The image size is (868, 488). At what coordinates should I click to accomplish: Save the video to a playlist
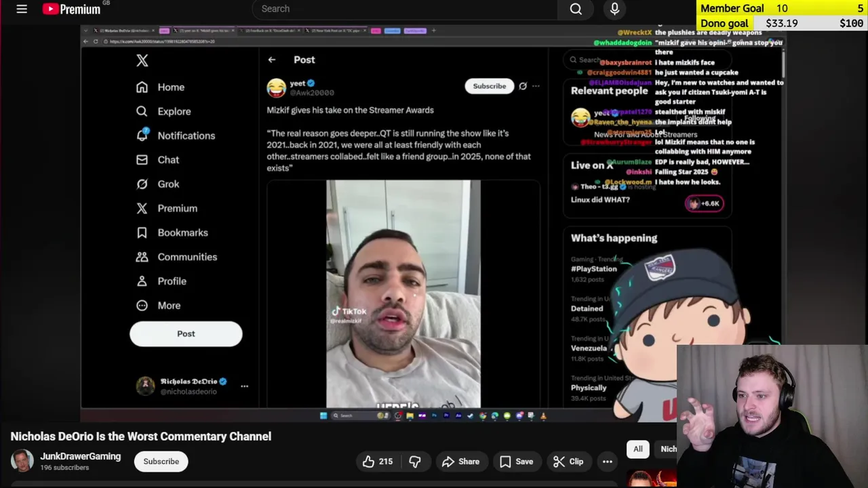[x=517, y=462]
